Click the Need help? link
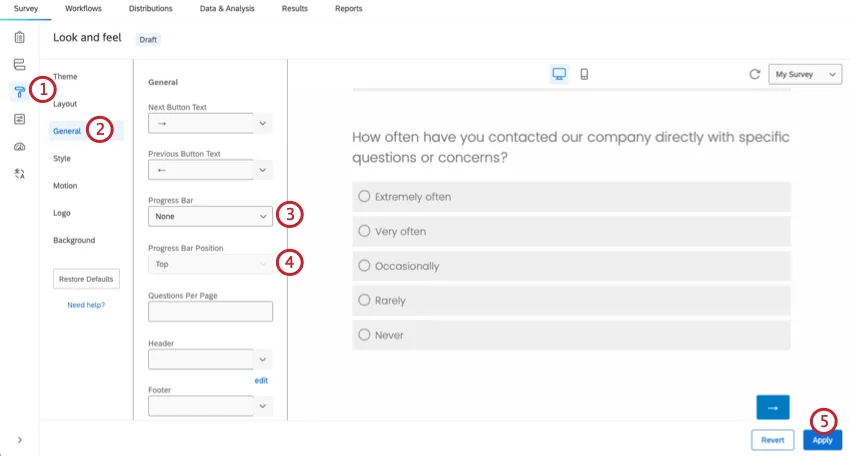 coord(86,305)
